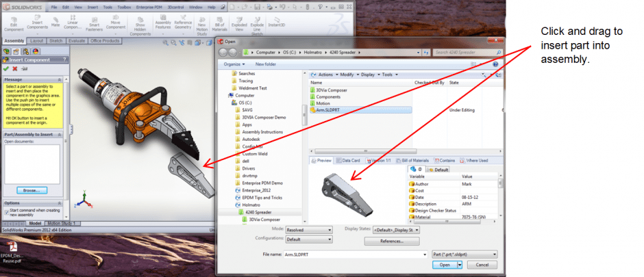The height and width of the screenshot is (277, 644).
Task: Switch to the Evaluate tab
Action: (77, 41)
